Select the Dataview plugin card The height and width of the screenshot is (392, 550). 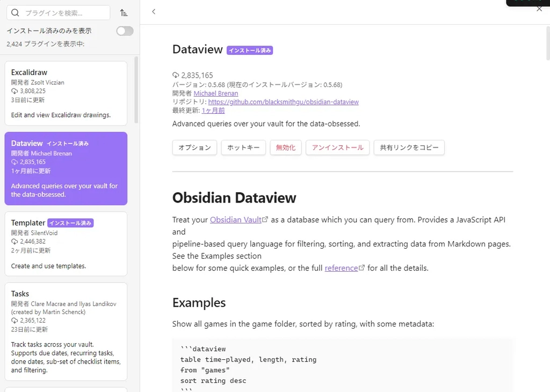coord(66,169)
